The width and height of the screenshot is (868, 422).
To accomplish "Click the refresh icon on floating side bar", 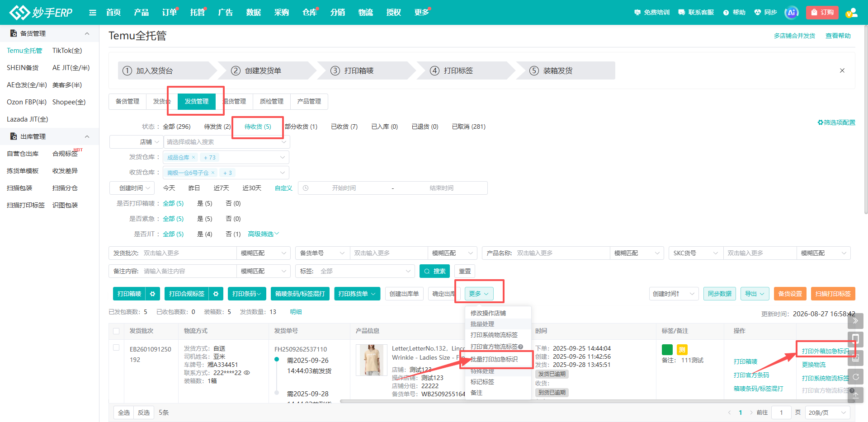I will (x=855, y=376).
